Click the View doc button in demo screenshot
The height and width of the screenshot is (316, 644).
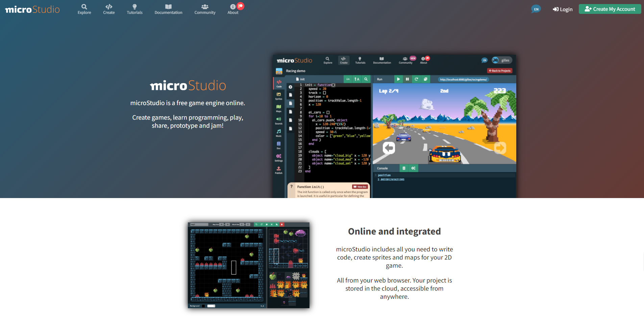tap(360, 187)
